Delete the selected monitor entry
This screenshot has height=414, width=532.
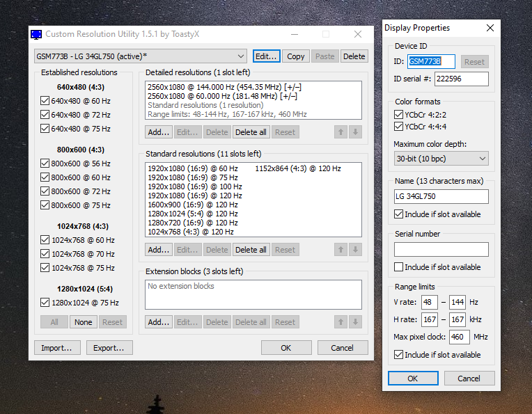[x=354, y=56]
